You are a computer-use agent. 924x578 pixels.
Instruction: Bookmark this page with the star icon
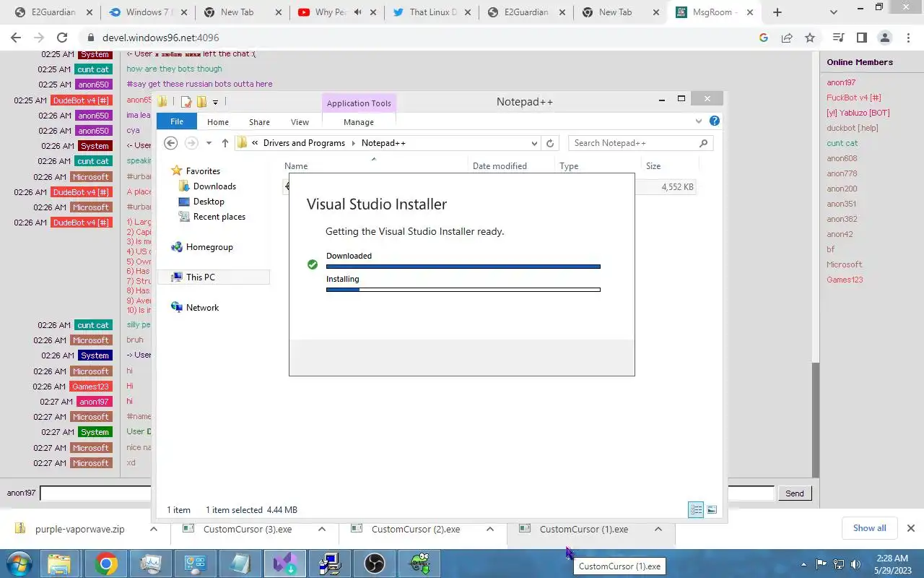click(810, 38)
